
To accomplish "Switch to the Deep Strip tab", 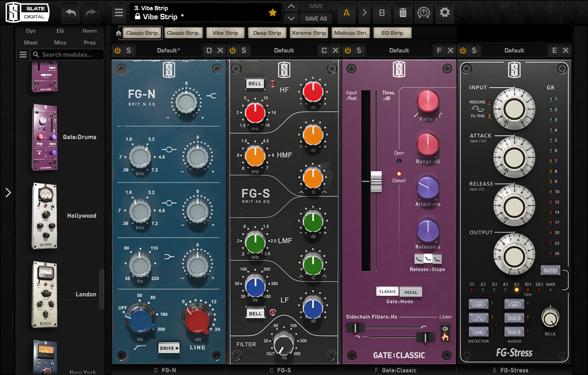I will point(267,33).
